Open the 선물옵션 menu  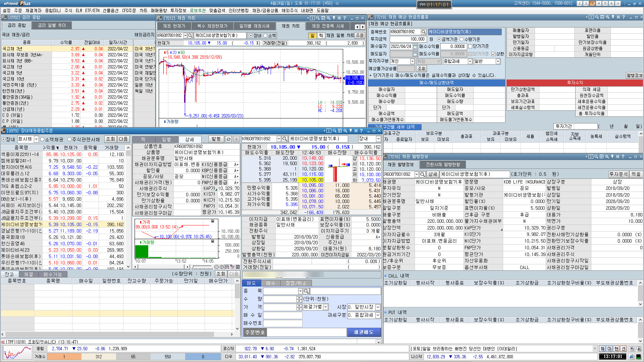(x=110, y=10)
